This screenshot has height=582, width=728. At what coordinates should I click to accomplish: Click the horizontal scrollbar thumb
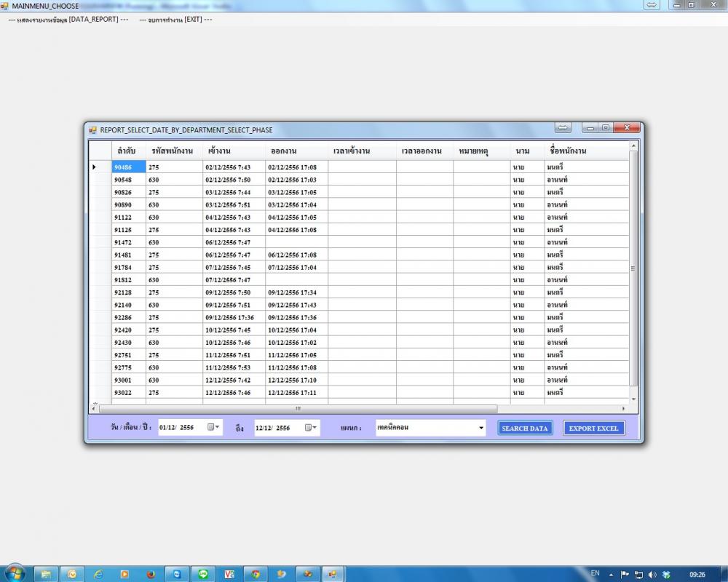[x=298, y=408]
